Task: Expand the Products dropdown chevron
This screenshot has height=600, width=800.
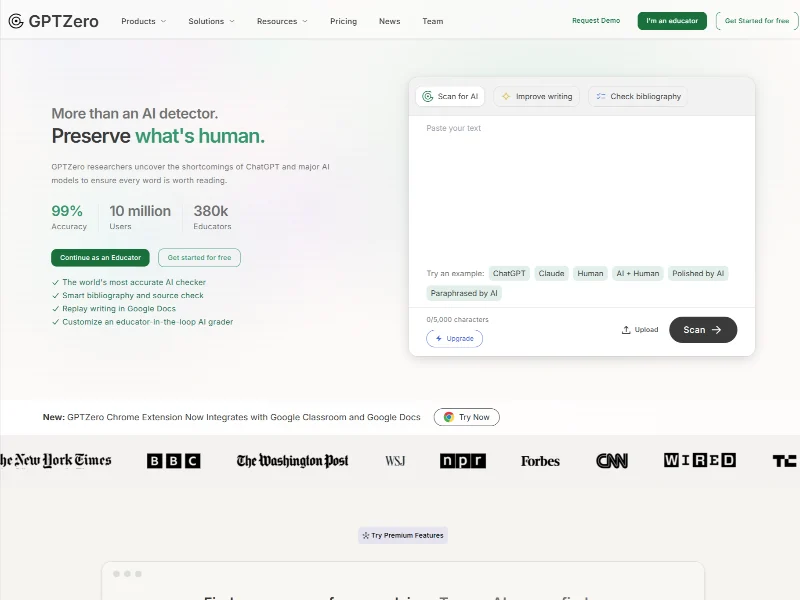Action: pos(163,21)
